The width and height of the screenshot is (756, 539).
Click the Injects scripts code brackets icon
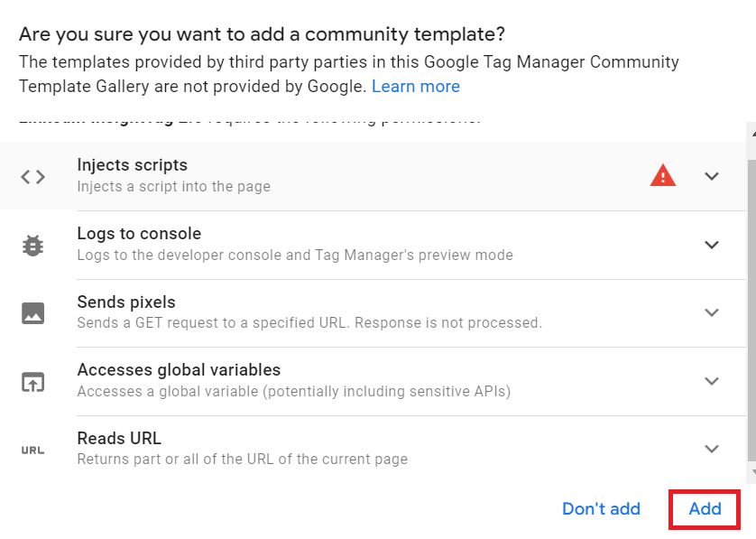tap(32, 177)
